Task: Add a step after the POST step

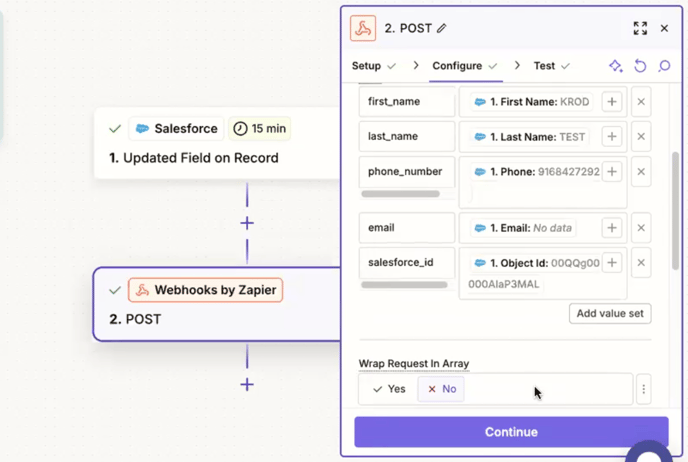Action: point(247,385)
